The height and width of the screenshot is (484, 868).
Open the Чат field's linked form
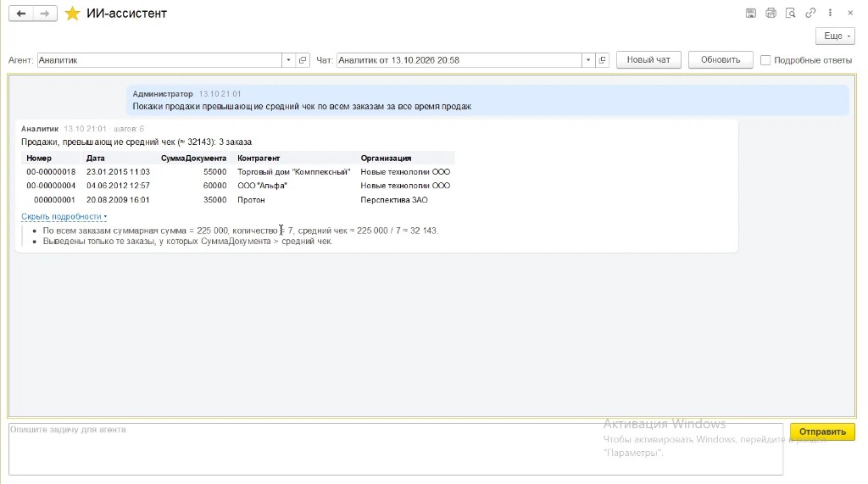coord(603,60)
